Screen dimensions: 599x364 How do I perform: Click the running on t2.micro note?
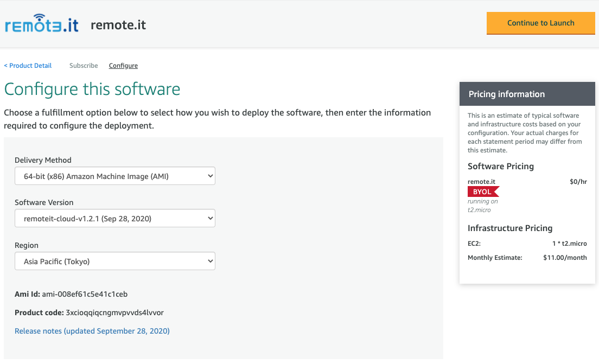click(483, 206)
